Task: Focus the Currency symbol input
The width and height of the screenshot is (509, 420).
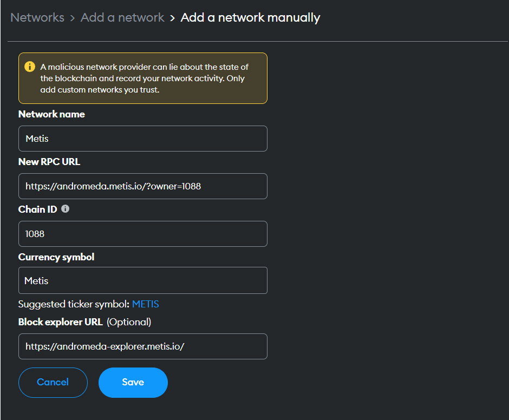Action: click(x=142, y=280)
